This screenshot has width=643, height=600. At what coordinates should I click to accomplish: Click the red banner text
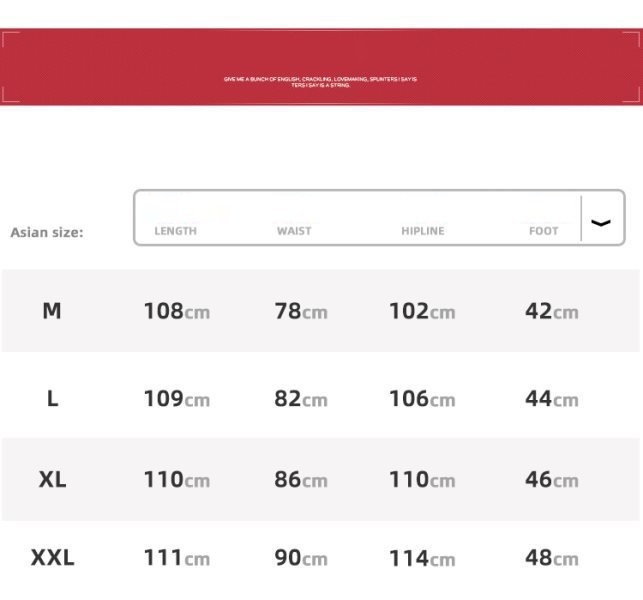tap(320, 81)
